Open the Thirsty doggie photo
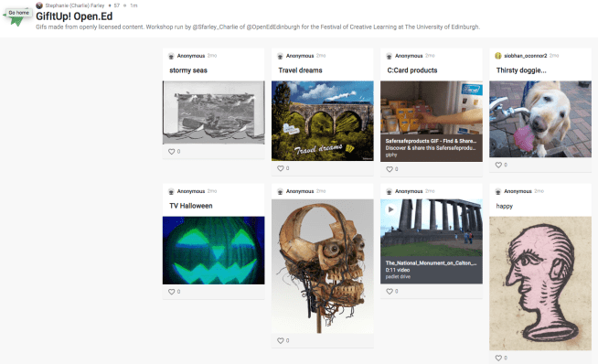The image size is (598, 364). [x=540, y=119]
